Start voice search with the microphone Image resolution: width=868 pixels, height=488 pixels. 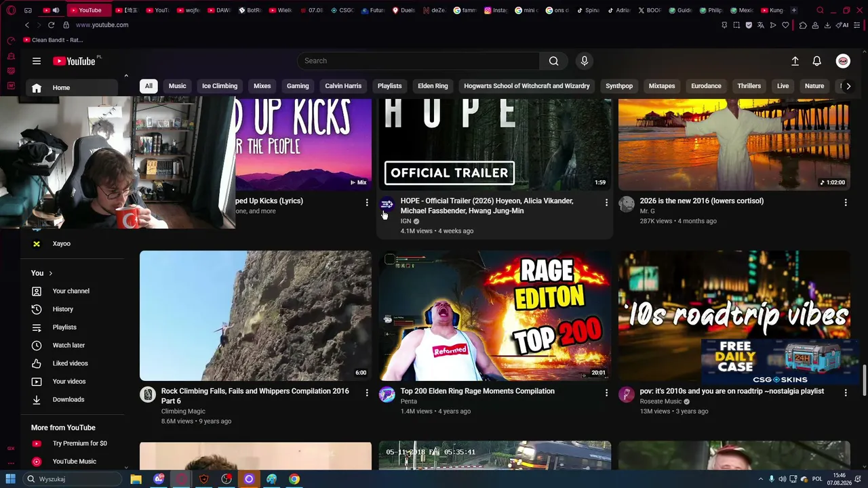click(585, 61)
